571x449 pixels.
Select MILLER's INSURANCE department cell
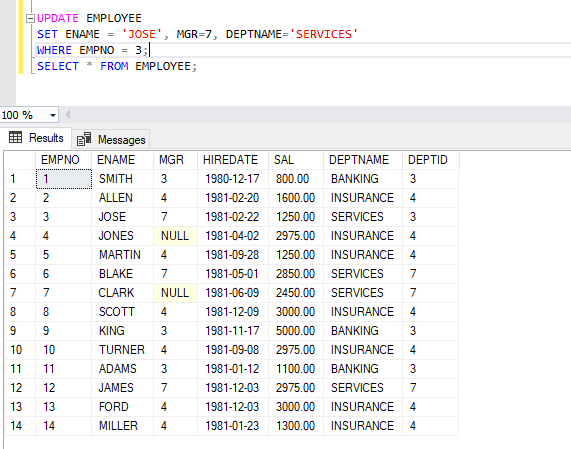[363, 426]
